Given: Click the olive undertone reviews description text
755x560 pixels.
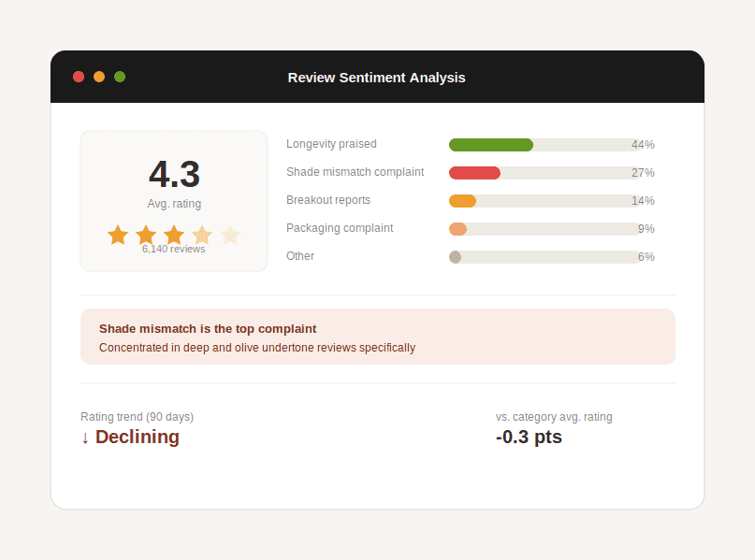Looking at the screenshot, I should click(257, 348).
